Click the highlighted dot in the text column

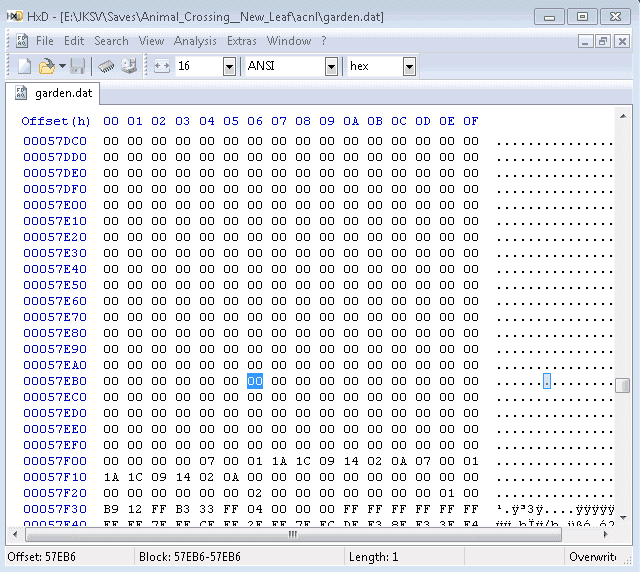click(547, 381)
